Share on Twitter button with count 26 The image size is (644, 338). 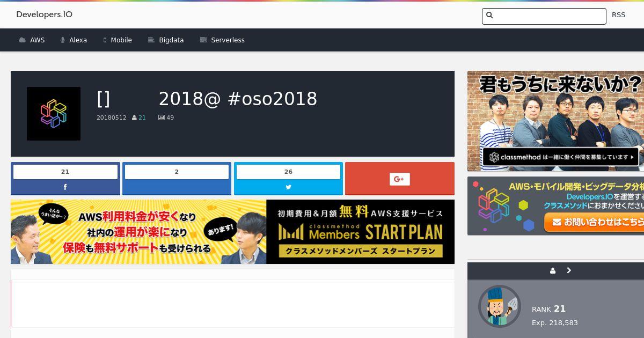point(288,179)
